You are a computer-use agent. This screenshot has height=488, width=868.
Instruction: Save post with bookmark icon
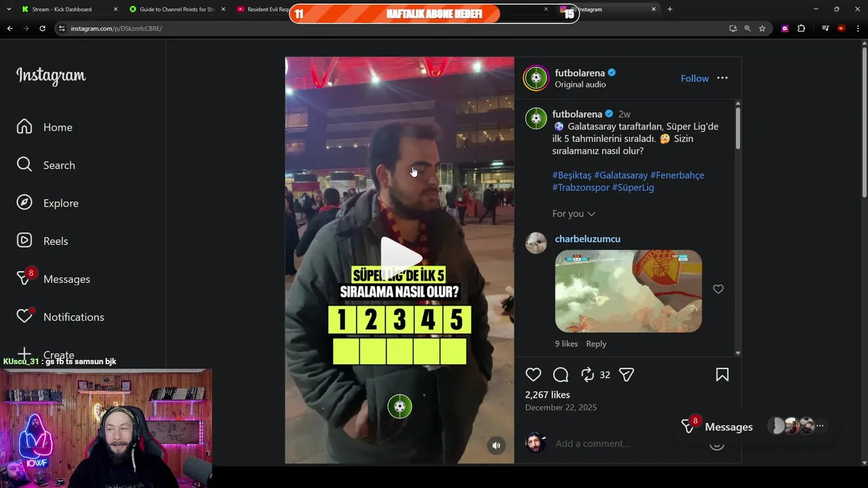(x=722, y=375)
